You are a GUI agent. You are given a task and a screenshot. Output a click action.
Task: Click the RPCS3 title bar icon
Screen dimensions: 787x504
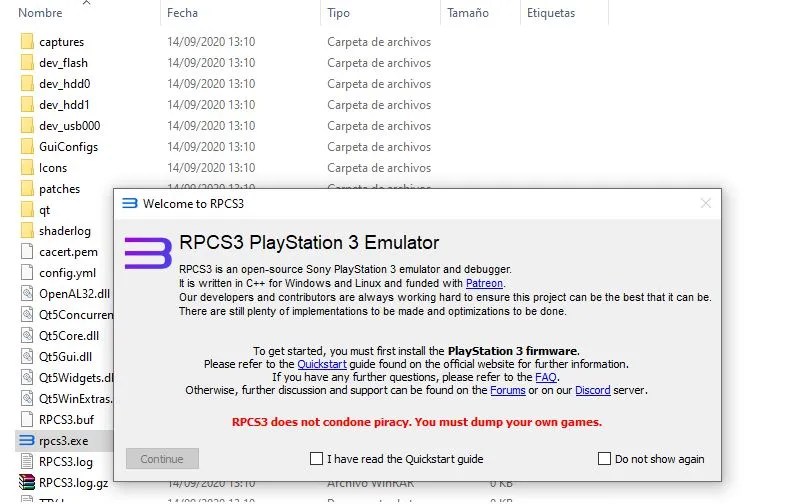[129, 203]
